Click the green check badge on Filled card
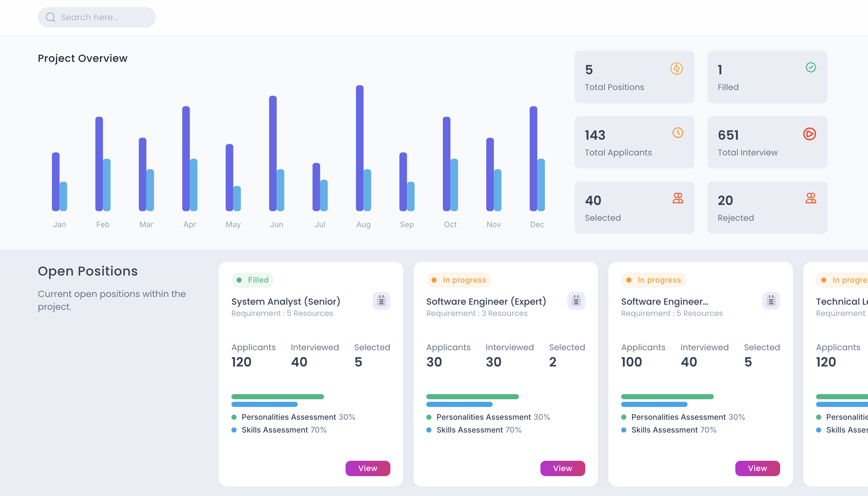The width and height of the screenshot is (868, 496). pos(811,68)
